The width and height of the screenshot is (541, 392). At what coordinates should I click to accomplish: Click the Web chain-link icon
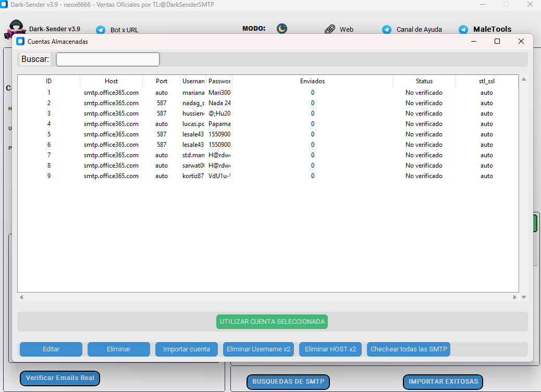point(329,30)
